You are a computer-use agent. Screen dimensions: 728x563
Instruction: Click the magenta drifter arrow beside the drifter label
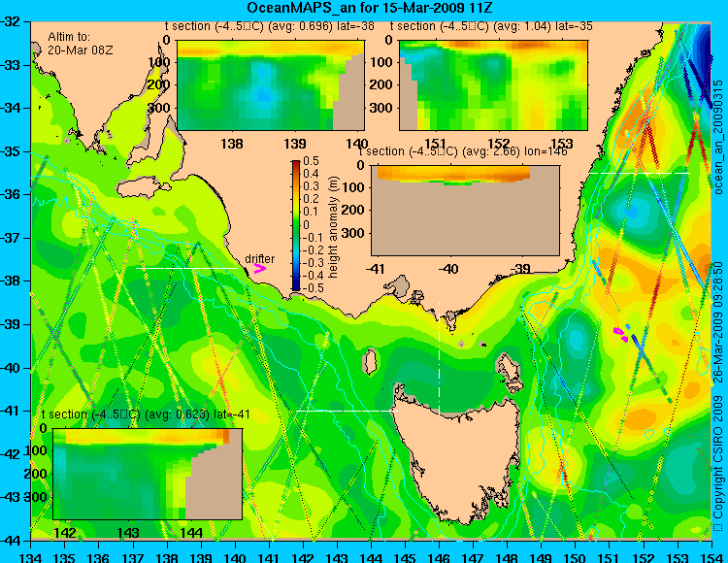click(x=259, y=269)
